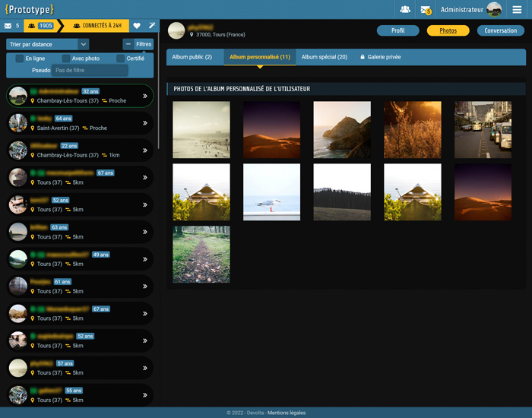The height and width of the screenshot is (418, 532).
Task: Expand the Saint-Avertin member's chevron
Action: (144, 123)
